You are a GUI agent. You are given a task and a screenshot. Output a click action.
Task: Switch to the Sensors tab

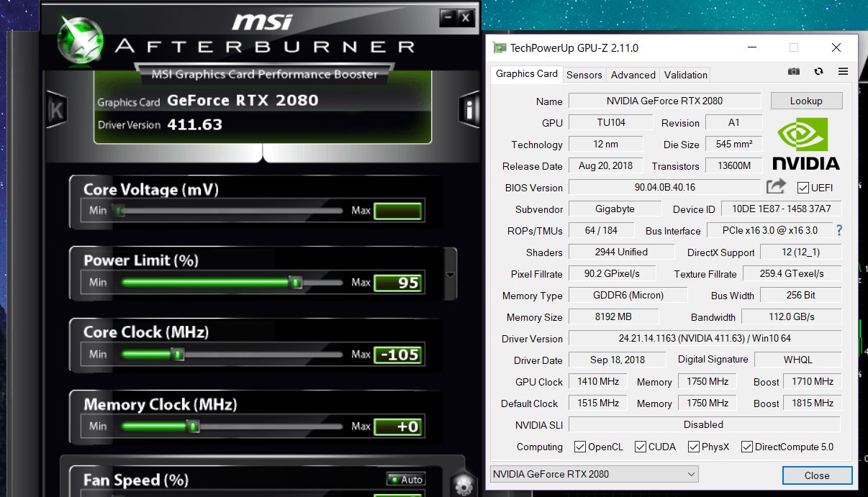(x=584, y=75)
